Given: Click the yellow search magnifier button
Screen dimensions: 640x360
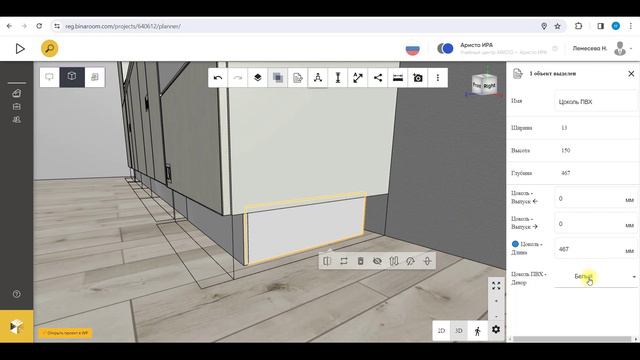Looking at the screenshot, I should pyautogui.click(x=49, y=49).
